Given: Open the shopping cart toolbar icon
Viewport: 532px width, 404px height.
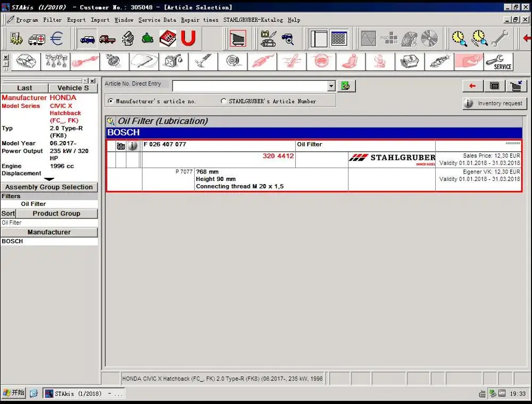Looking at the screenshot, I should click(238, 39).
